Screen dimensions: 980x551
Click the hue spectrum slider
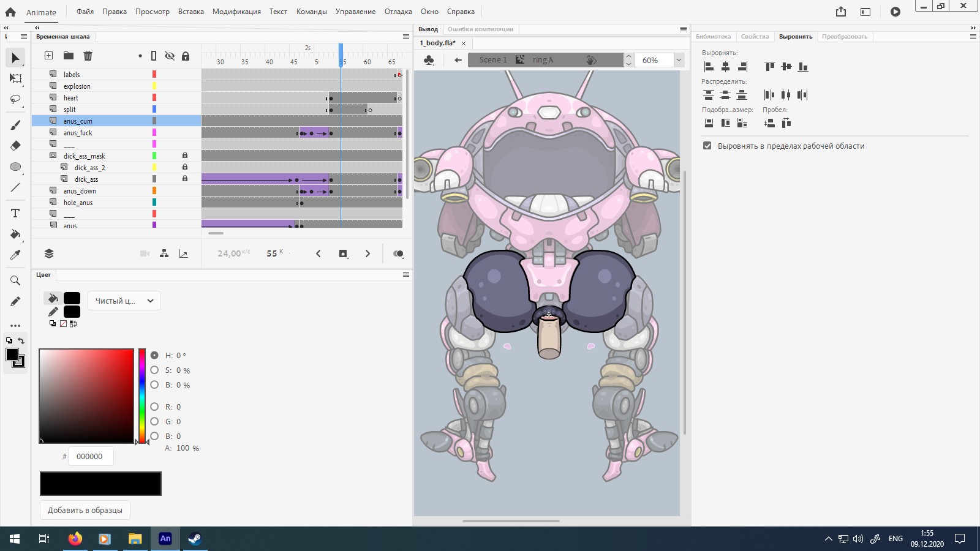coord(142,396)
